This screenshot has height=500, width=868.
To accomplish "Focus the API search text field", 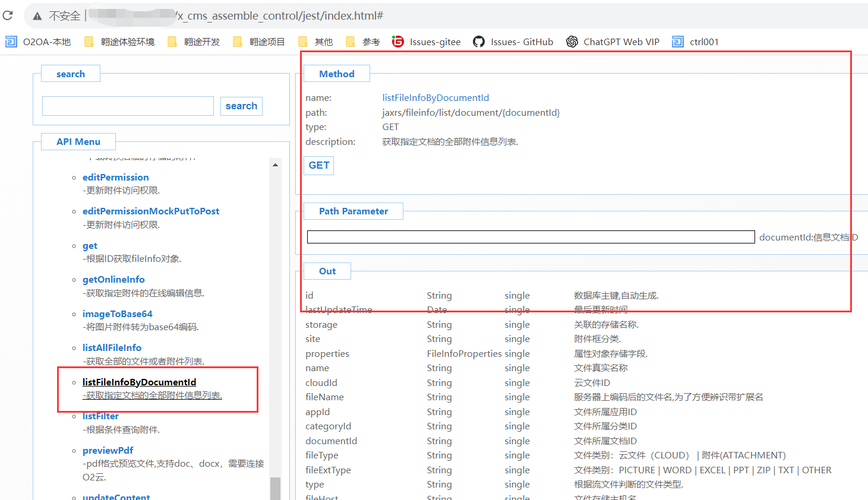I will 128,106.
